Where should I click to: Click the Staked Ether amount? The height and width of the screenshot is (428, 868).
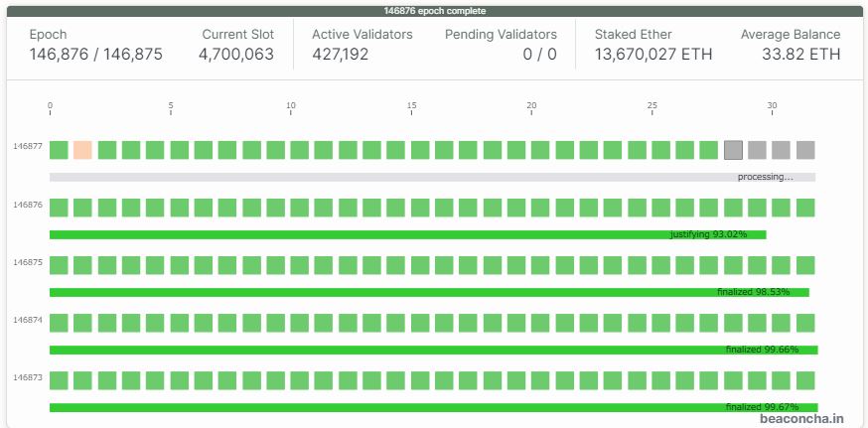click(652, 55)
